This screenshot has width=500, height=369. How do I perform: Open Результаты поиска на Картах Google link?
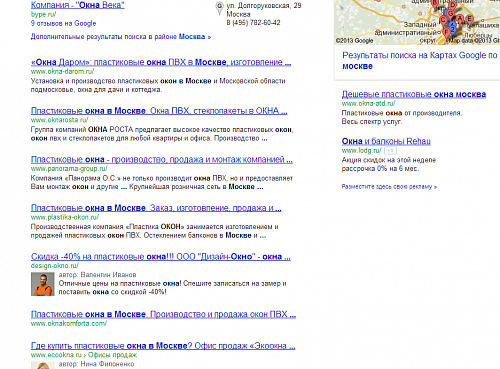[421, 60]
